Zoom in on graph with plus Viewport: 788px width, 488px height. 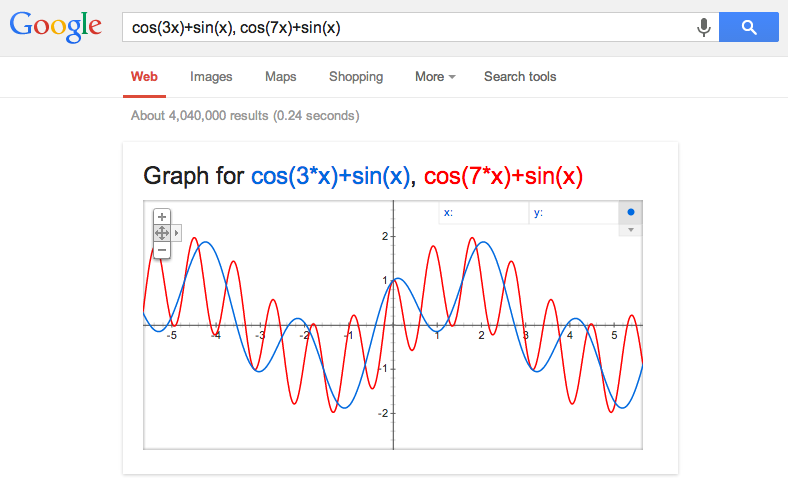162,216
